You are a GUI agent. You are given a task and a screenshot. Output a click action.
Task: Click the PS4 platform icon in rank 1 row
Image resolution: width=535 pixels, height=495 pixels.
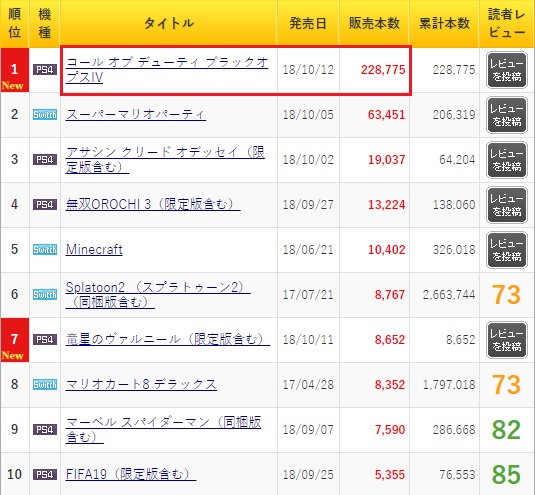pos(45,70)
